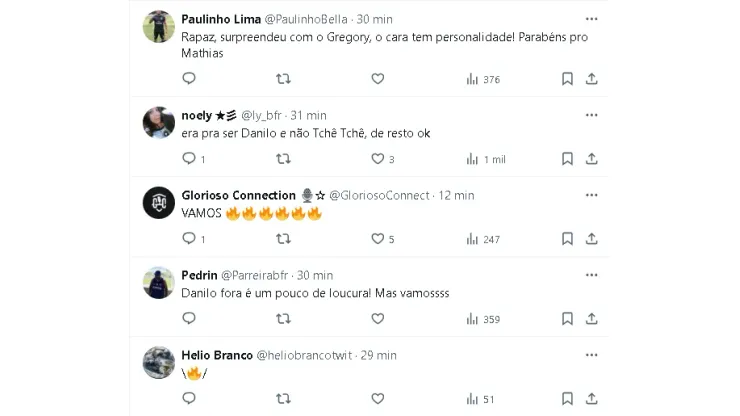
Task: Like Pedrin's tweet about Danilo fora
Action: 378,319
